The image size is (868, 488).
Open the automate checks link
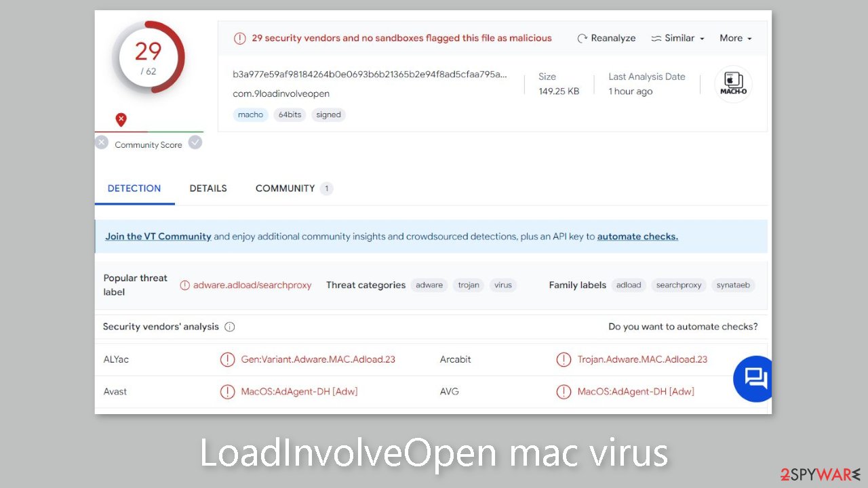point(637,237)
